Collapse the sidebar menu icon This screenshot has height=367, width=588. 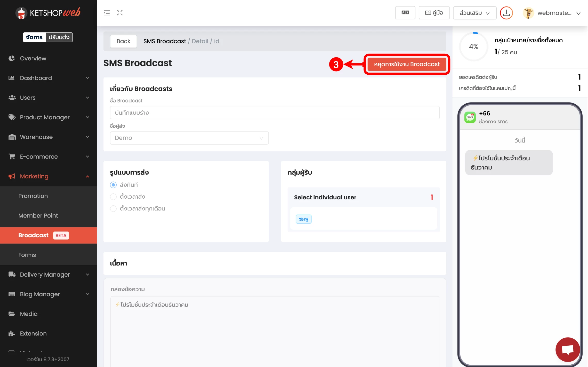tap(107, 13)
